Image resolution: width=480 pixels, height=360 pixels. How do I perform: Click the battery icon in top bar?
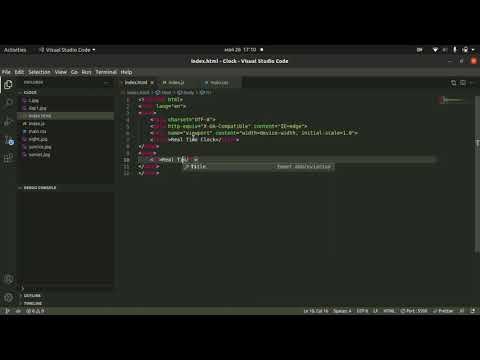tap(465, 50)
